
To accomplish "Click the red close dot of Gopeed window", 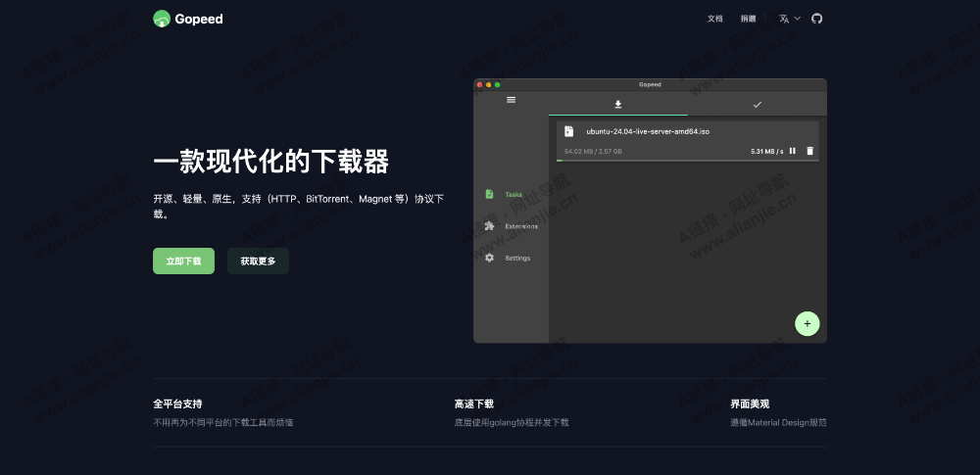I will tap(480, 84).
